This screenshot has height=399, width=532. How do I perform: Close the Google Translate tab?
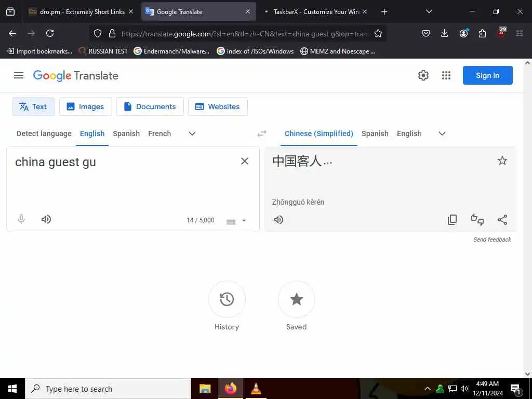tap(248, 11)
